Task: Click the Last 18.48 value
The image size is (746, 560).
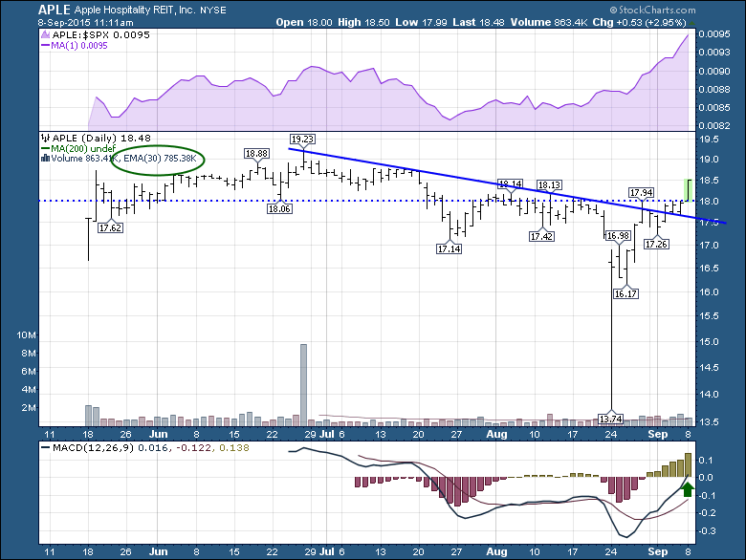Action: (x=478, y=22)
